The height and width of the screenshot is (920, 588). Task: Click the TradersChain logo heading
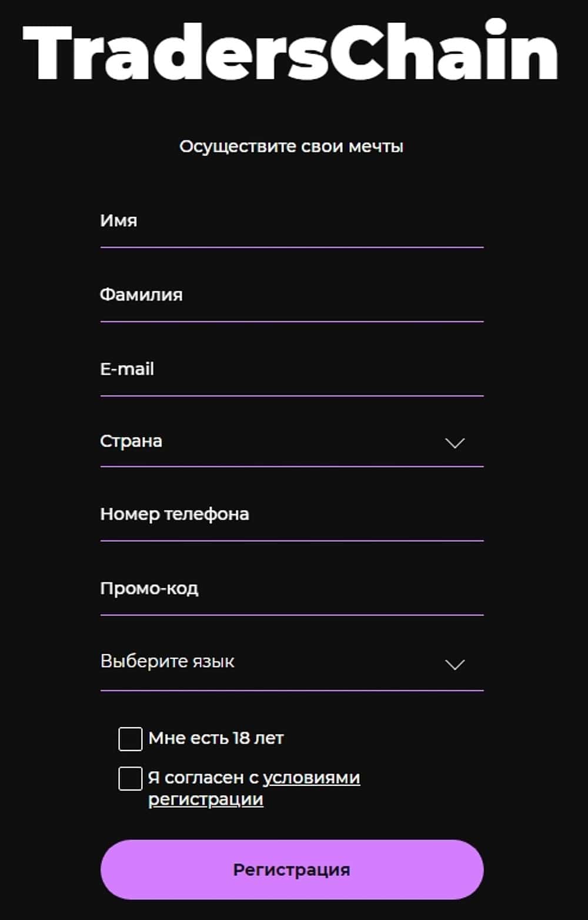(x=290, y=53)
